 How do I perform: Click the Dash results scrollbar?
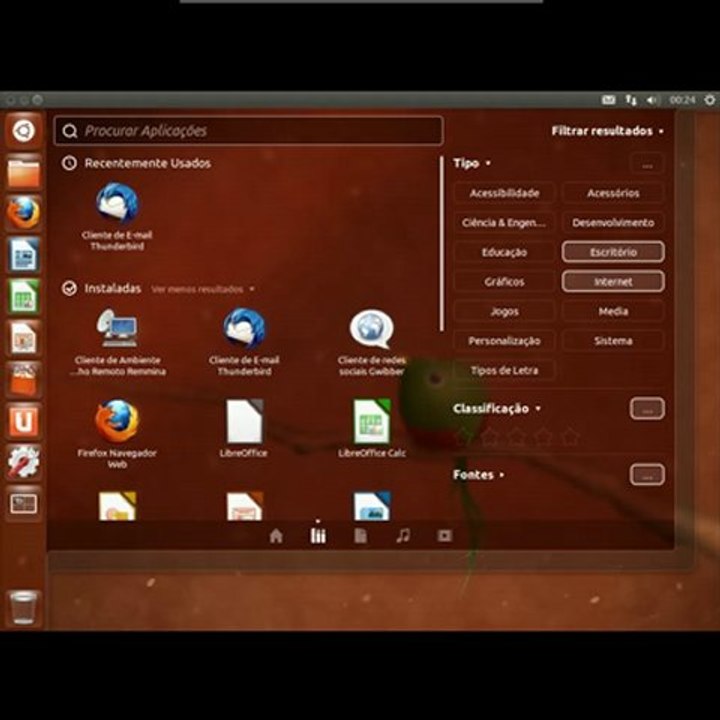click(442, 243)
